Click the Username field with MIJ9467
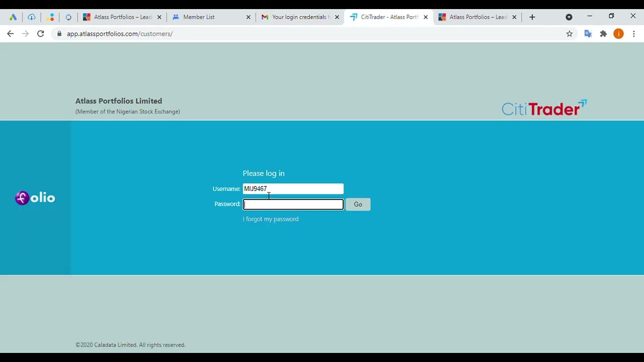644x362 pixels. [293, 189]
